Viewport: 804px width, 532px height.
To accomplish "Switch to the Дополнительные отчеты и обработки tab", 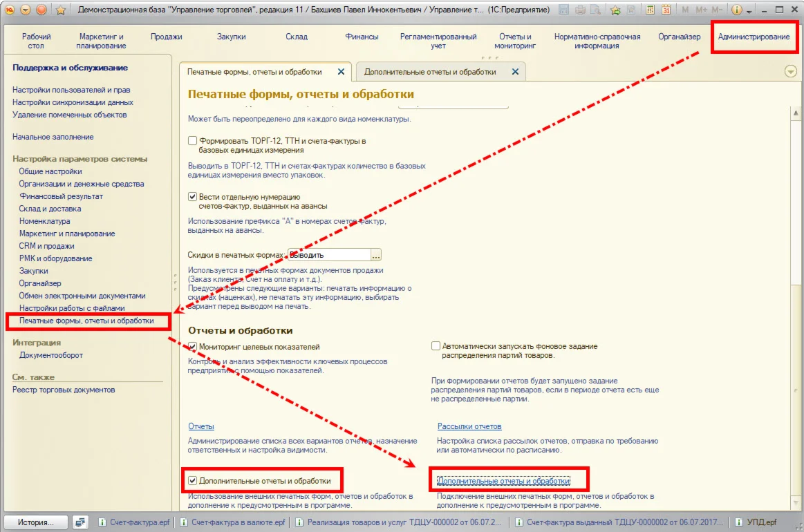I will click(430, 72).
